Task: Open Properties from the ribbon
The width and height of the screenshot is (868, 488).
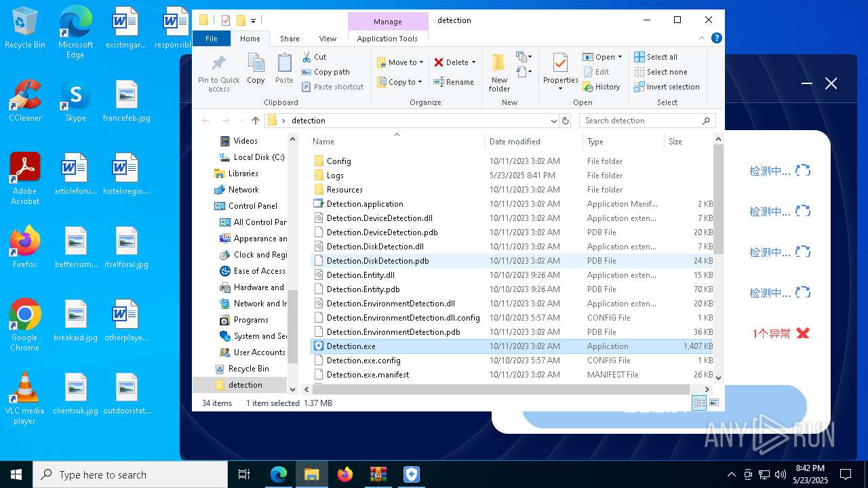Action: 560,72
